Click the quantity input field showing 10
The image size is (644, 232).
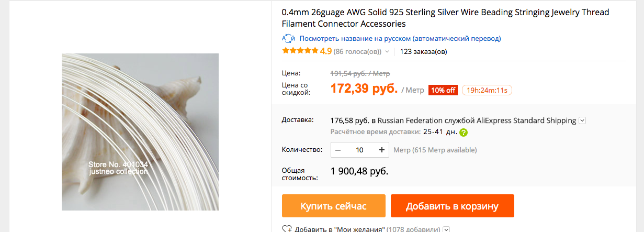(360, 150)
